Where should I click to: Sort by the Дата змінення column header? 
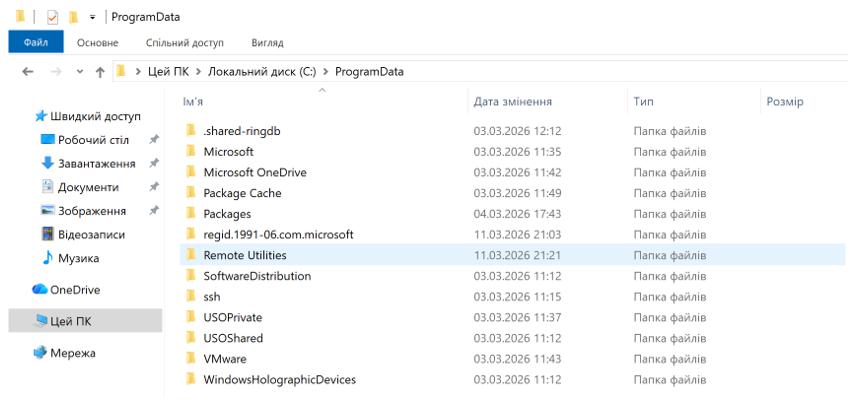coord(512,102)
